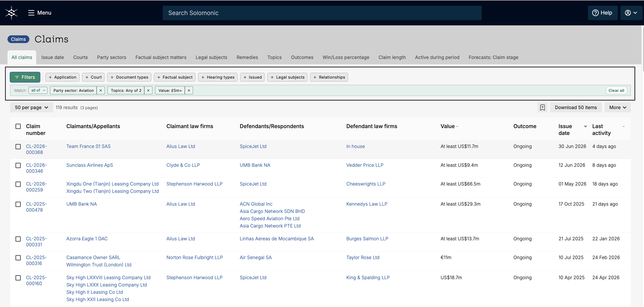Open the Courts tab
The height and width of the screenshot is (307, 644).
click(x=80, y=57)
